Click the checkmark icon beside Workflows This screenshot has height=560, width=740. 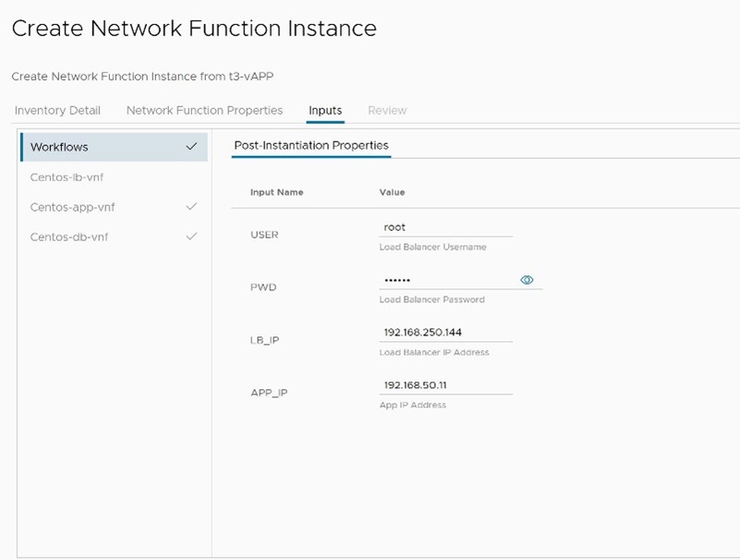[x=191, y=146]
